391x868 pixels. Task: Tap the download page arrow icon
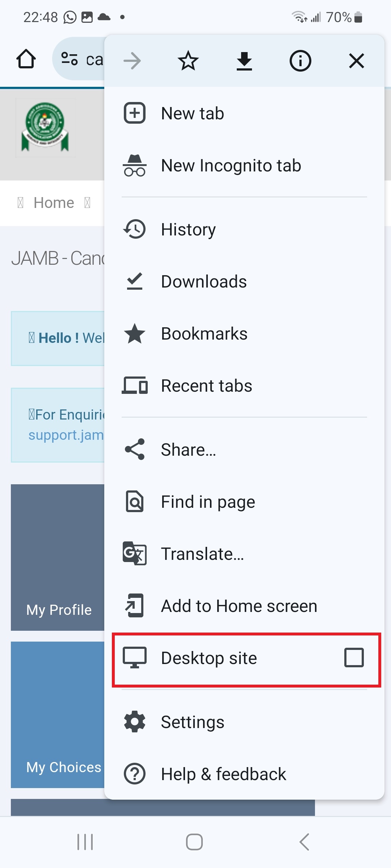click(x=244, y=61)
